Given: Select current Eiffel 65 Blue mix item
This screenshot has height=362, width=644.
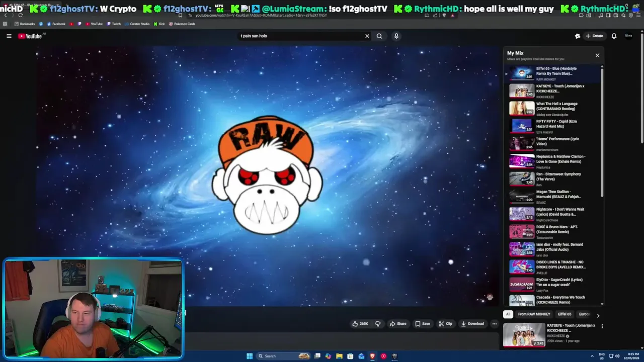Looking at the screenshot, I should [552, 73].
